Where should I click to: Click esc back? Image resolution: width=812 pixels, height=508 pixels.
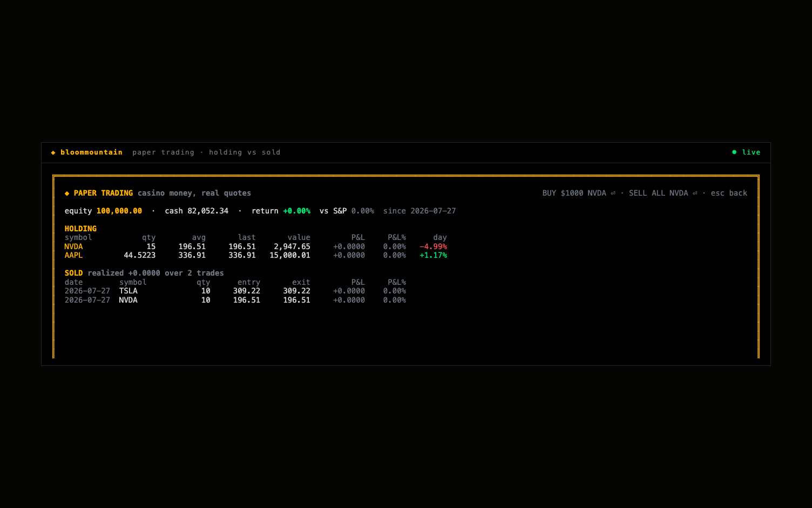[729, 193]
